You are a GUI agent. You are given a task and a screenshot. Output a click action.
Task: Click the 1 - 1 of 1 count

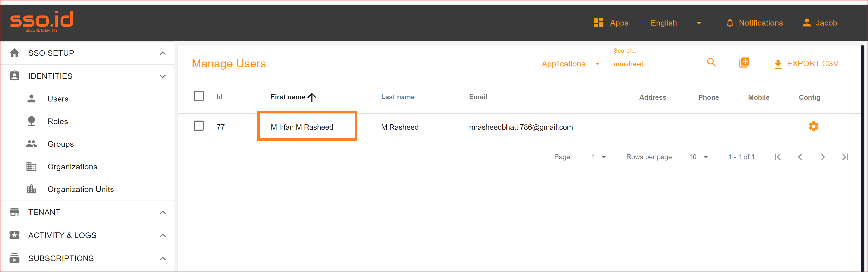point(741,157)
